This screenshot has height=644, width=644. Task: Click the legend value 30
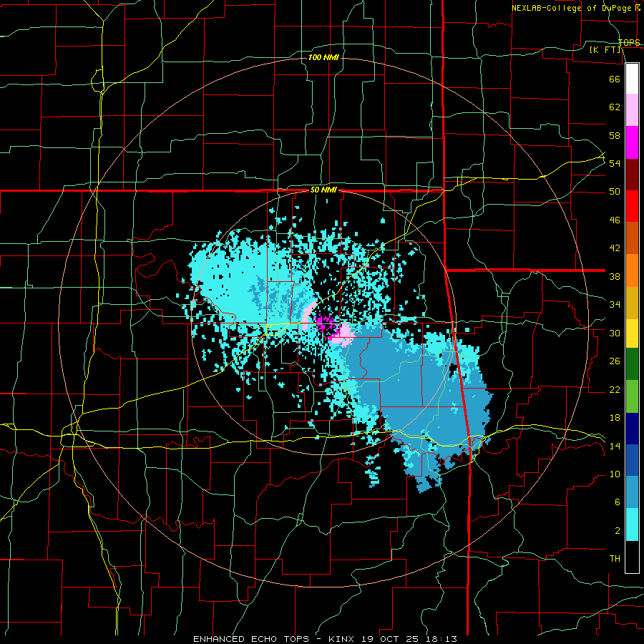[x=615, y=333]
